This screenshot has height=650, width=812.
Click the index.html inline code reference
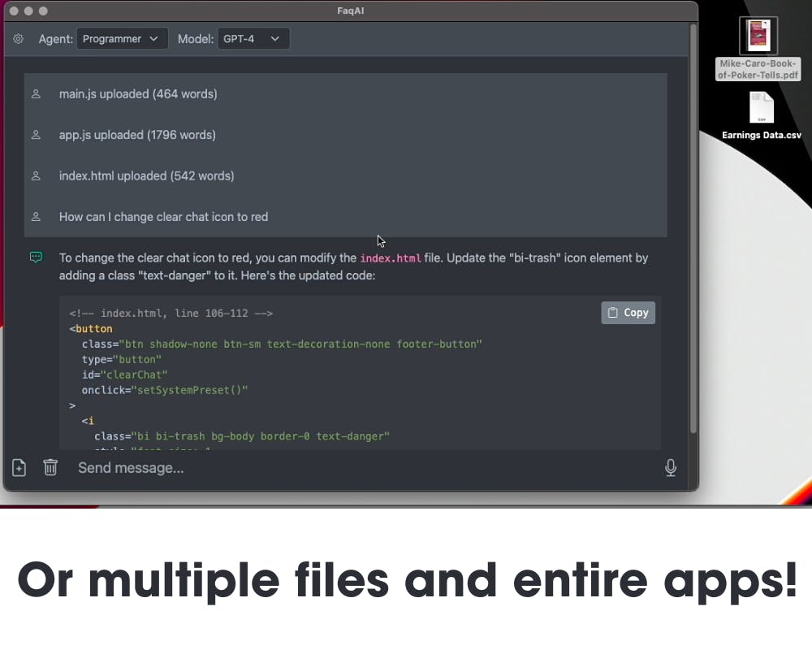pos(391,258)
